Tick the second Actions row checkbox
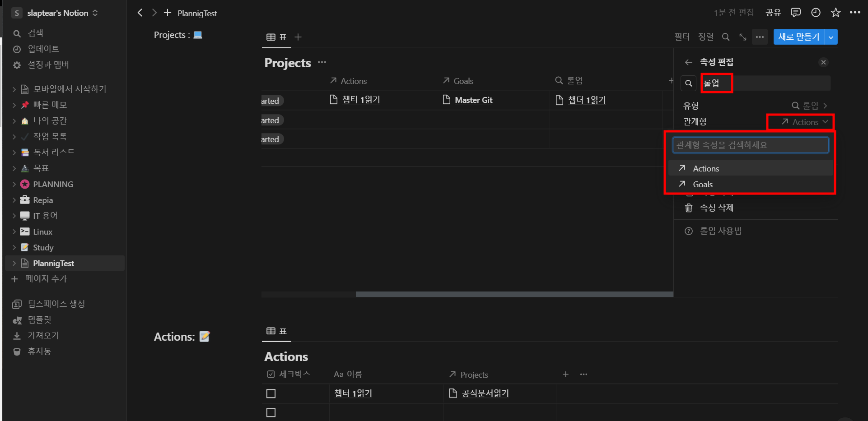The image size is (868, 421). pos(271,412)
